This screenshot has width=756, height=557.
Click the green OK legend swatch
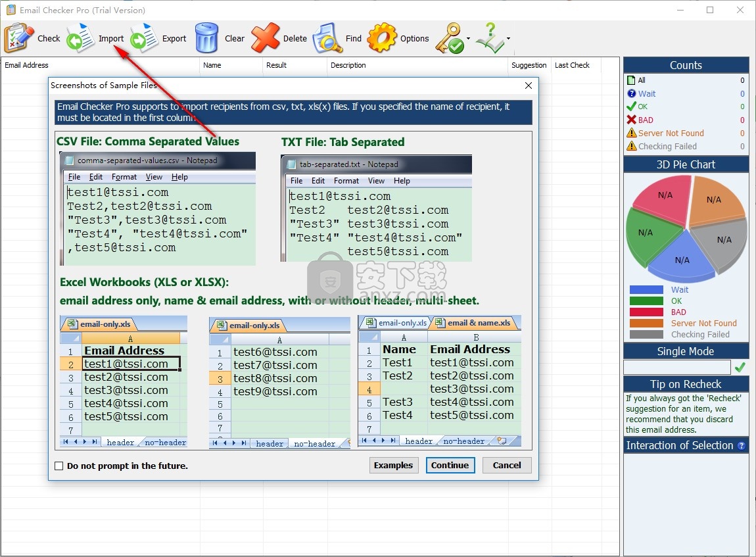[x=647, y=301]
